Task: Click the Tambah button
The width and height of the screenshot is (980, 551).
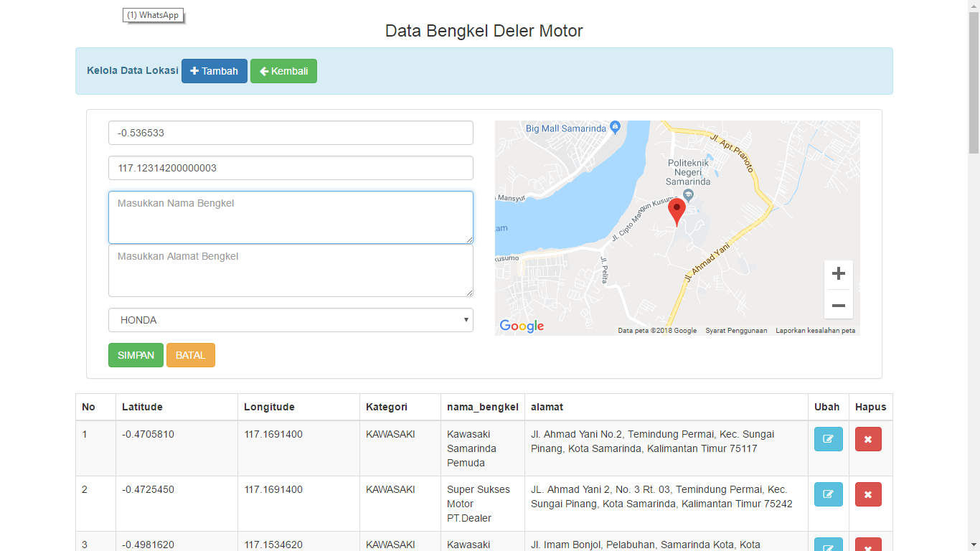Action: (x=214, y=71)
